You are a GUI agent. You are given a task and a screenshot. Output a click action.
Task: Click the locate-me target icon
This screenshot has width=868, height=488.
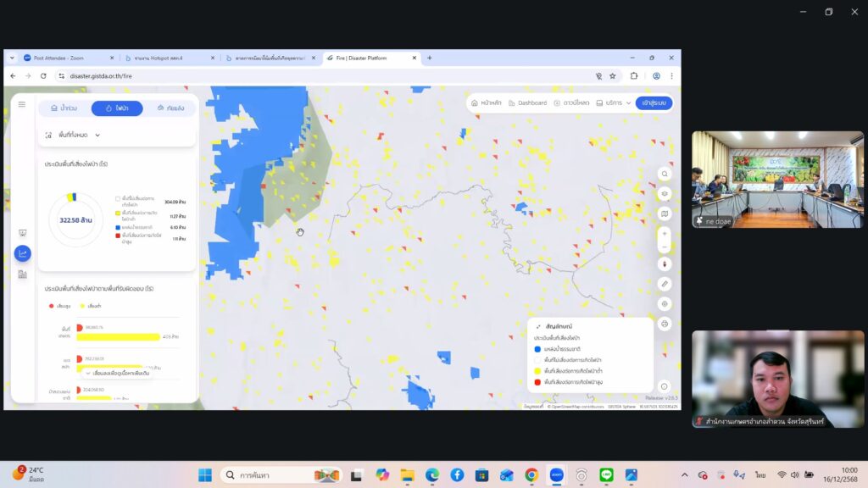(665, 304)
